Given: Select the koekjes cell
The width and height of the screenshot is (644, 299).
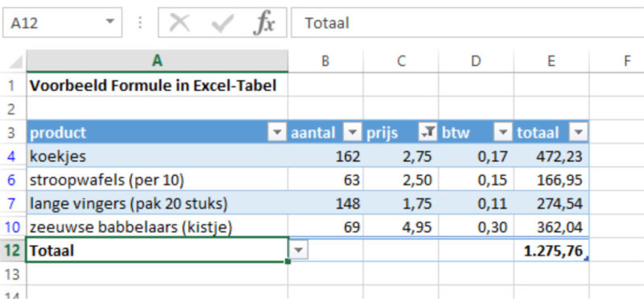Looking at the screenshot, I should pyautogui.click(x=157, y=156).
